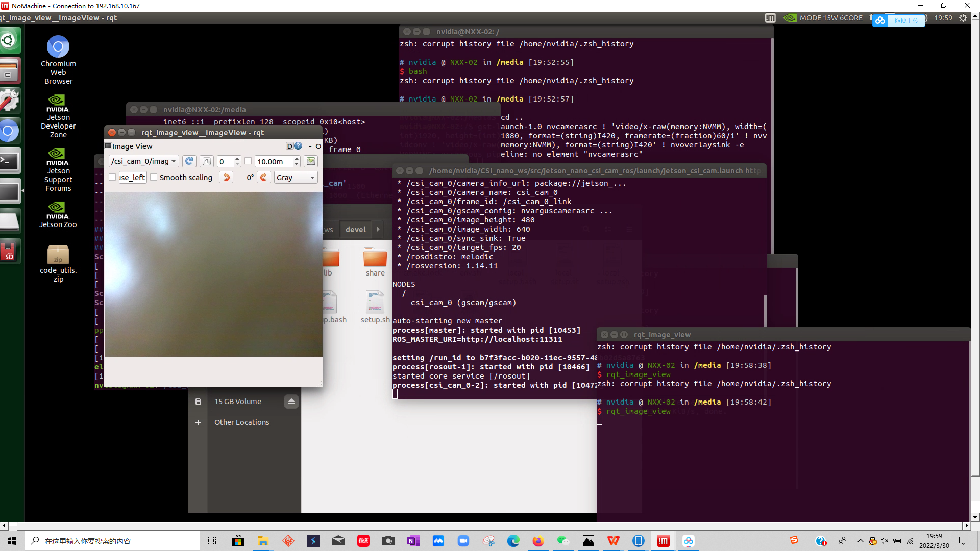Open the /csi_cam_0/image topic dropdown
This screenshot has width=980, height=551.
144,161
